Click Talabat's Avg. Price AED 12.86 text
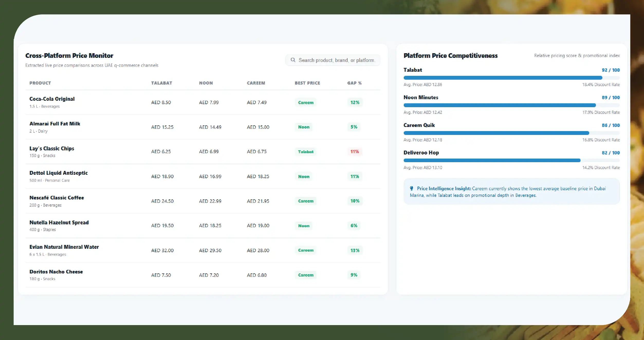The height and width of the screenshot is (340, 644). pyautogui.click(x=423, y=85)
